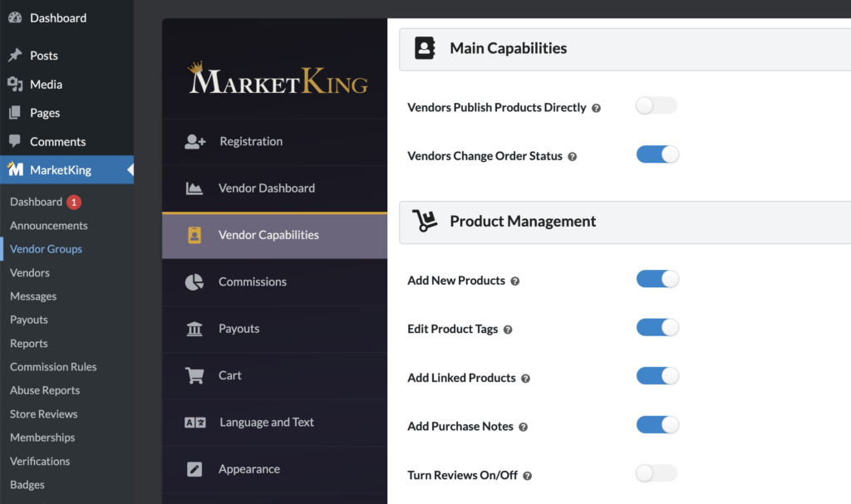
Task: Click the Comments speech bubble icon
Action: [15, 141]
